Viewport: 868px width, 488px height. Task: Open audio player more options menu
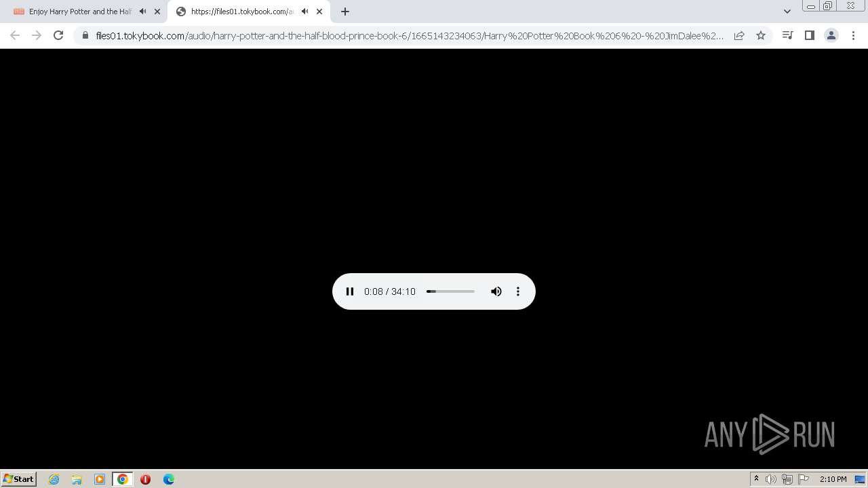coord(518,291)
